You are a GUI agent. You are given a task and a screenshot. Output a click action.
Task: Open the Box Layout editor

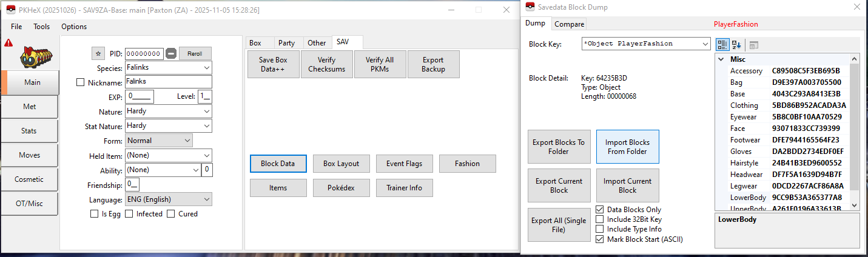tap(341, 164)
